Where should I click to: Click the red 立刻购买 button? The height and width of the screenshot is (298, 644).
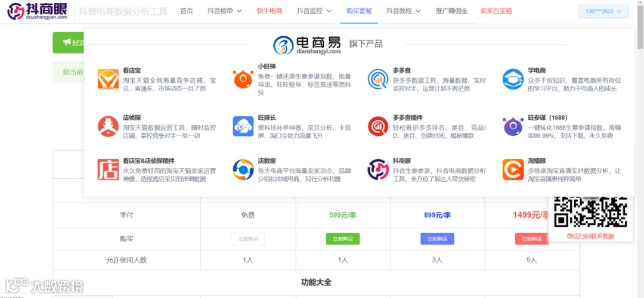pos(531,239)
